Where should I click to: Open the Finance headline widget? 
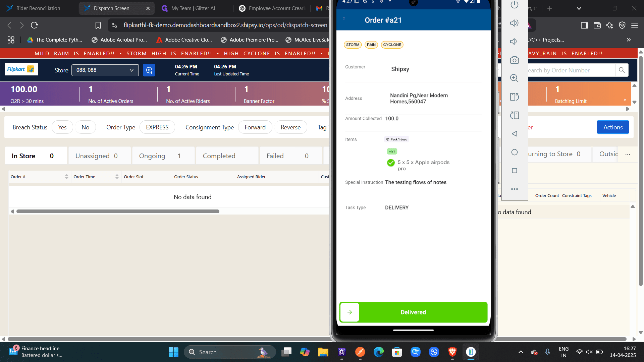pyautogui.click(x=35, y=352)
